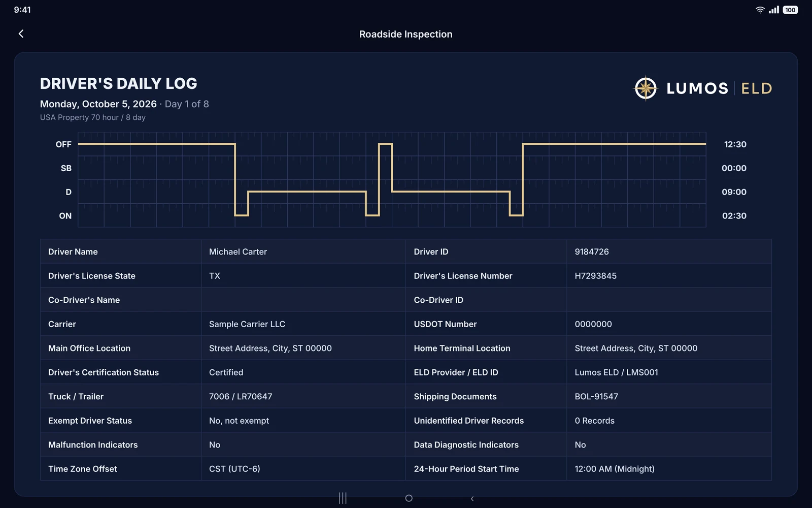The height and width of the screenshot is (508, 812).
Task: Tap the Android recent apps icon
Action: (343, 498)
